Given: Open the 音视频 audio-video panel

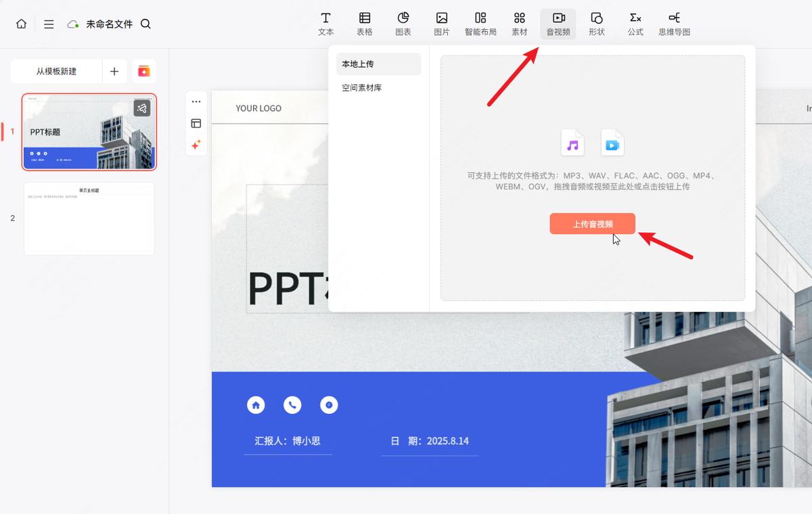Looking at the screenshot, I should pos(558,24).
